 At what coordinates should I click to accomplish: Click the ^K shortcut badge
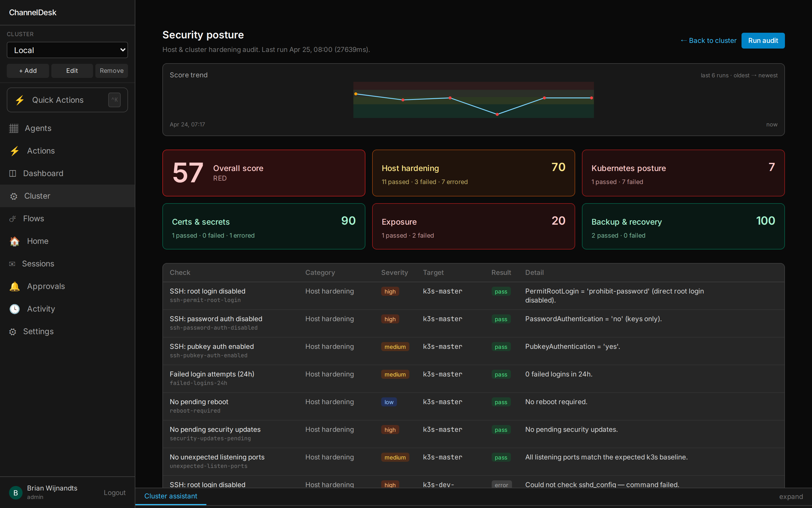114,100
